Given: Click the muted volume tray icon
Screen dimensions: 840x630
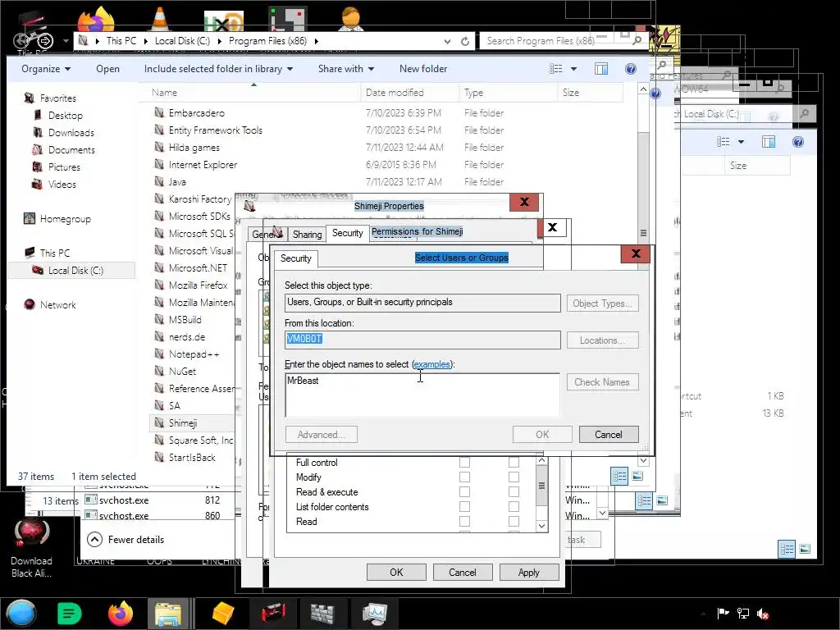Looking at the screenshot, I should point(763,614).
